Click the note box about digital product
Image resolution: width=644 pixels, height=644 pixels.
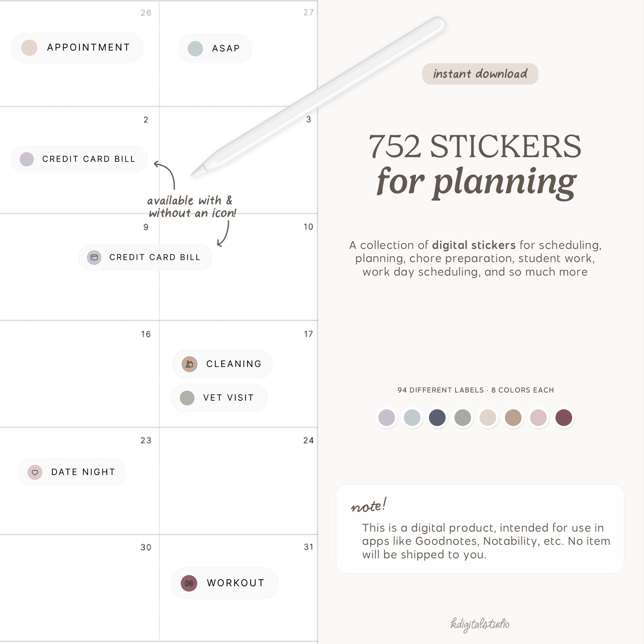pos(480,529)
